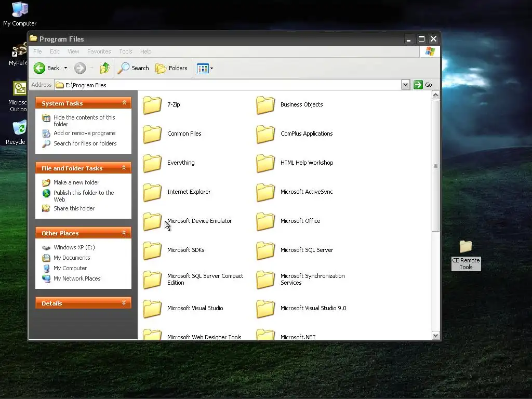Click the Microsoft Web Designer Tools label
532x399 pixels.
[x=204, y=337]
